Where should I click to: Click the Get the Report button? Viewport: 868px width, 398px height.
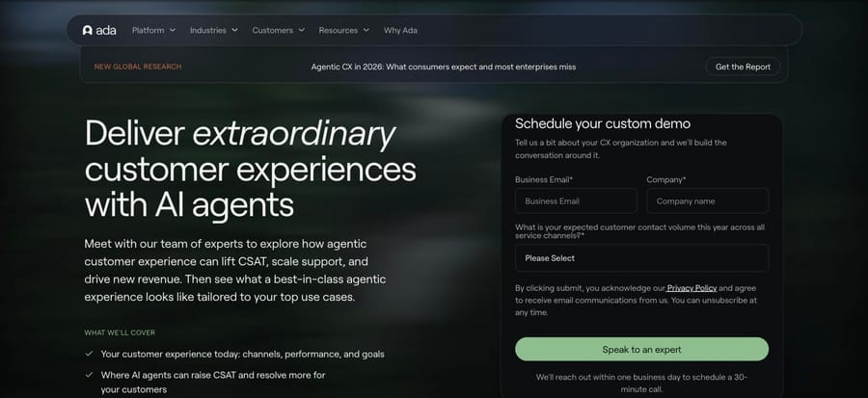(x=743, y=66)
